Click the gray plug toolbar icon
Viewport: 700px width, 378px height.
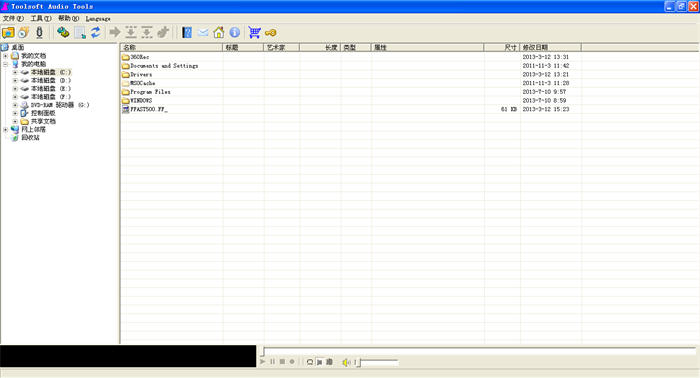pyautogui.click(x=163, y=32)
